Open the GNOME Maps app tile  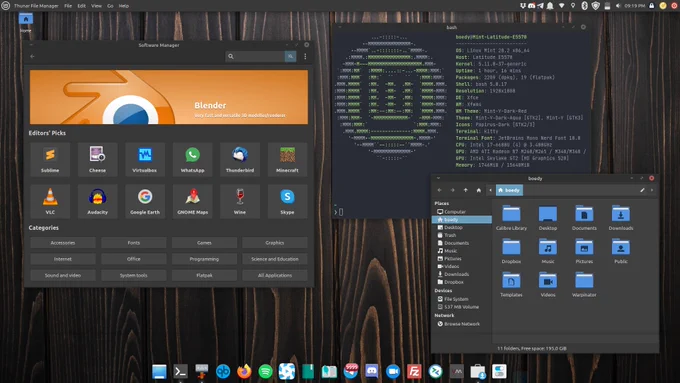[193, 201]
